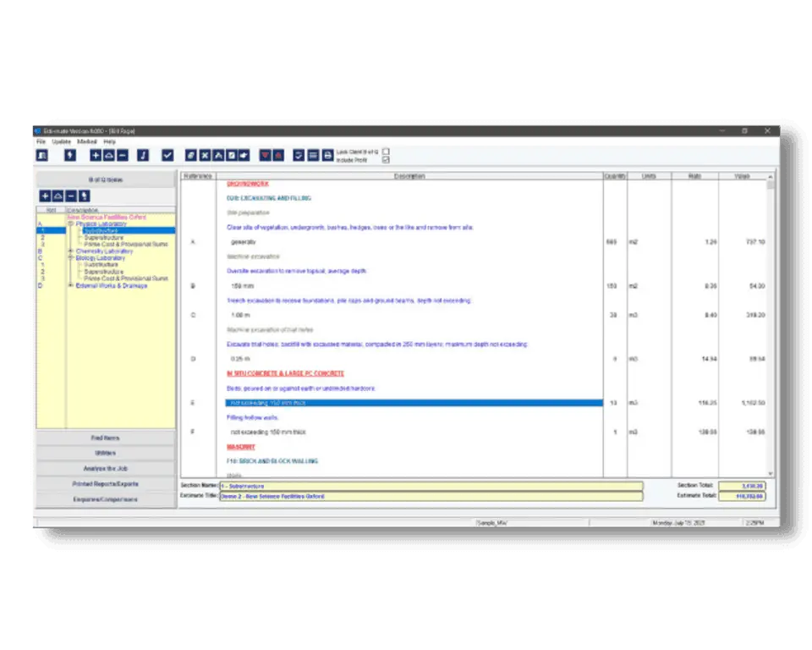Expand the External Works & Drainage node
The width and height of the screenshot is (812, 650).
pos(71,286)
